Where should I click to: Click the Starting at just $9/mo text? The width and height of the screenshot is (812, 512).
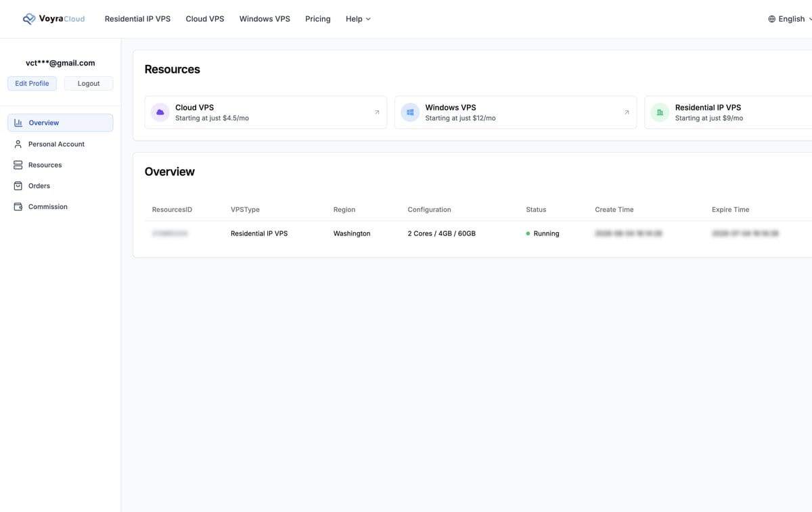point(709,118)
